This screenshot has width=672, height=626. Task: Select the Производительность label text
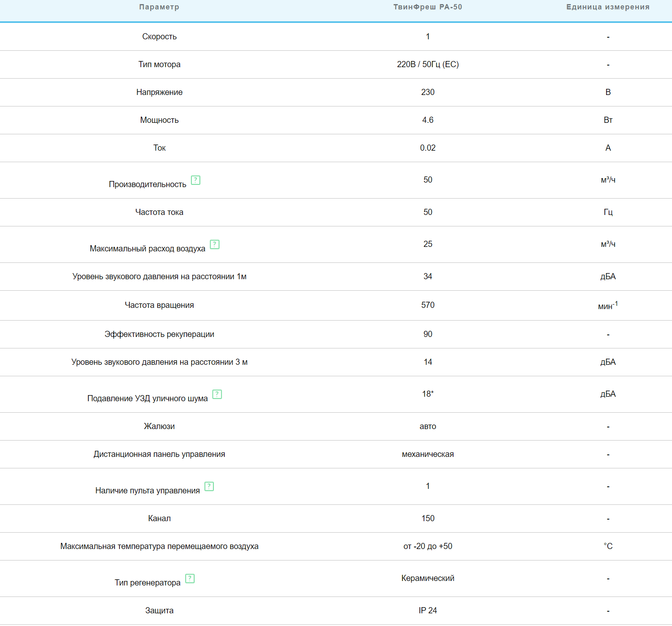coord(147,184)
